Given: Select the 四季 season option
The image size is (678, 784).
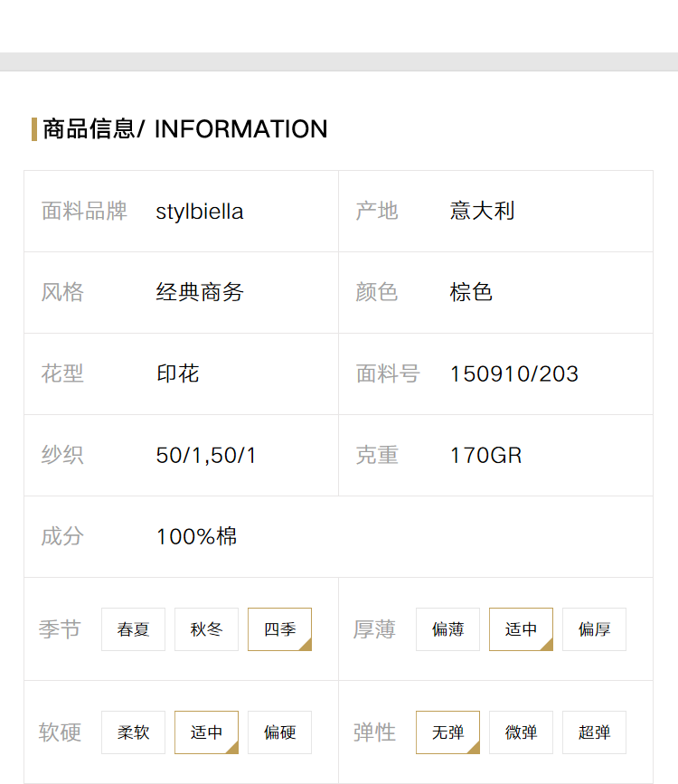Looking at the screenshot, I should point(280,629).
